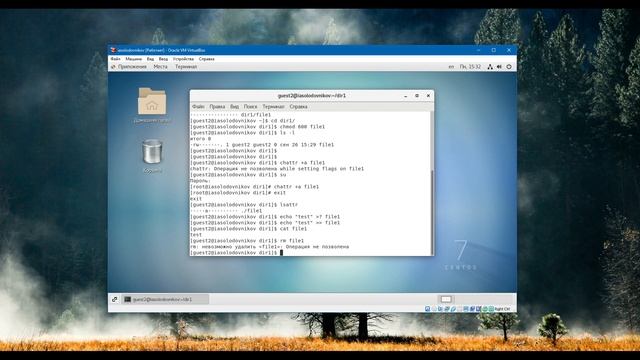Viewport: 640px width, 360px height.
Task: Open the Ввод menu in VirtualBox
Action: coord(163,59)
